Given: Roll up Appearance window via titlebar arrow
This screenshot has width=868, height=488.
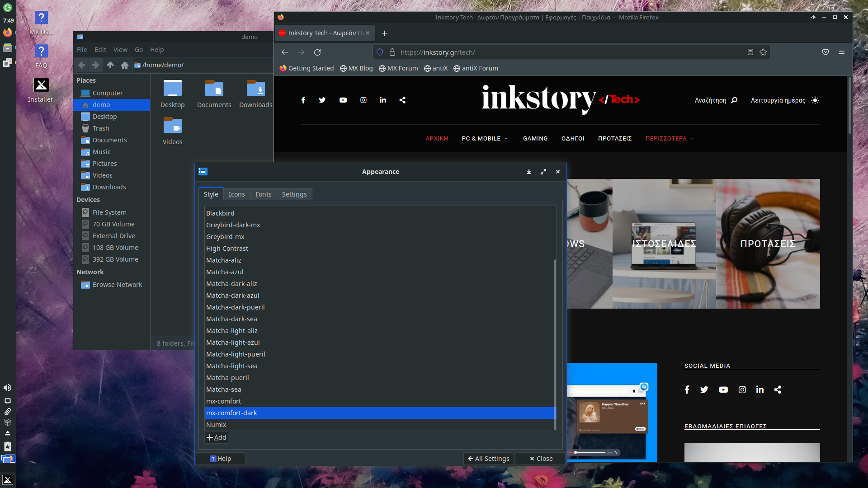Looking at the screenshot, I should [529, 172].
